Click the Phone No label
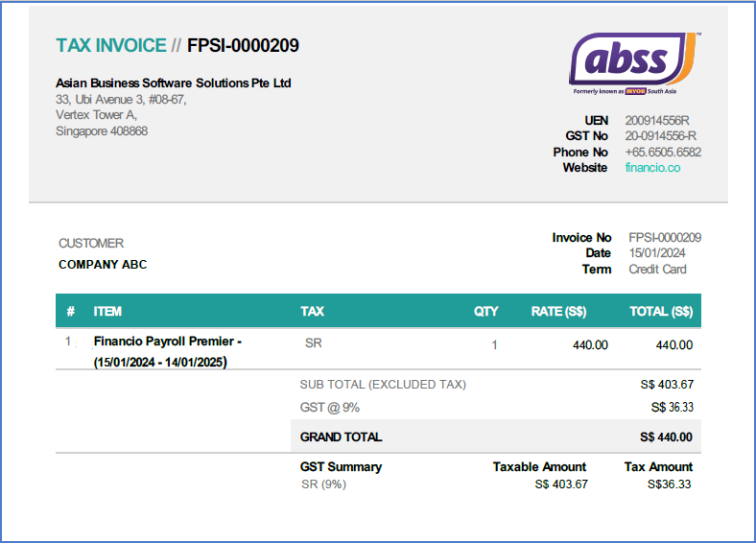Image resolution: width=756 pixels, height=543 pixels. [580, 153]
